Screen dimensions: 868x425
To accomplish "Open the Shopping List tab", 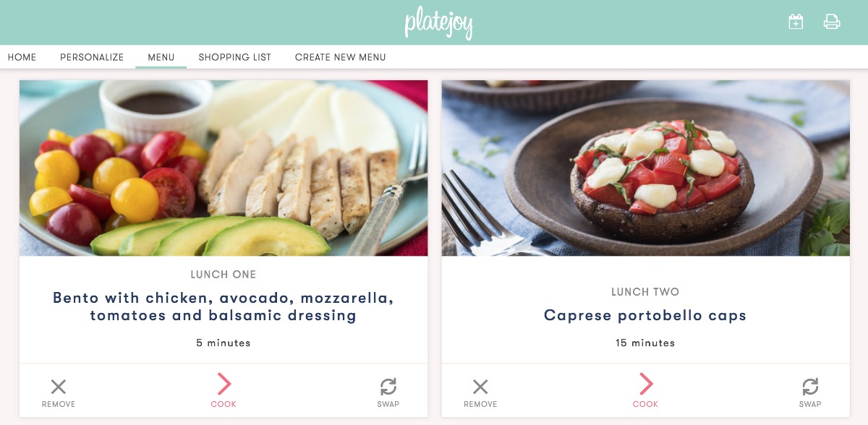I will click(x=235, y=57).
